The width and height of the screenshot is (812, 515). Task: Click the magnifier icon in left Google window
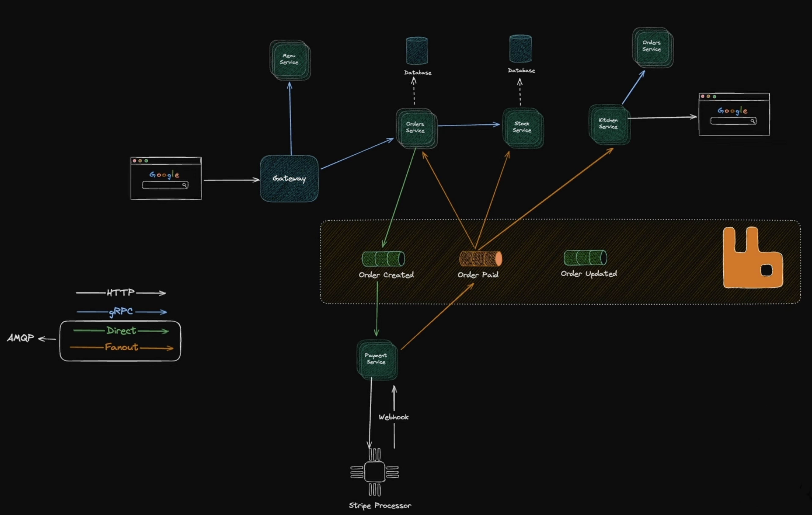coord(185,185)
